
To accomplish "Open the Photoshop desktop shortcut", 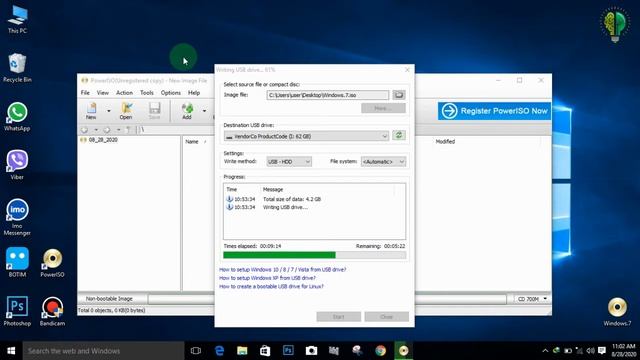I will (17, 311).
